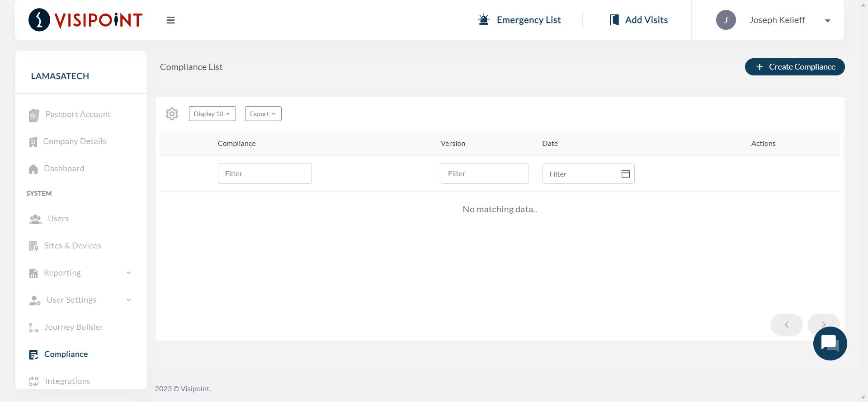Open Sites & Devices page

tap(72, 246)
